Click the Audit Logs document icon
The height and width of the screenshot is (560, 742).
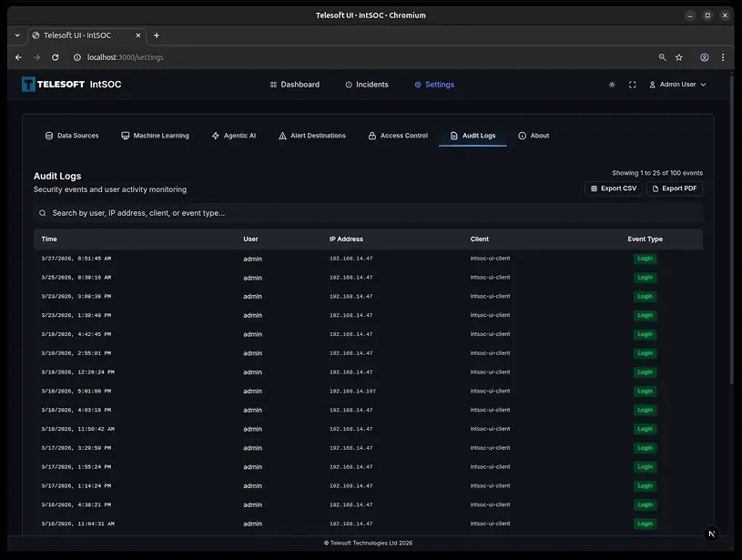(x=453, y=136)
